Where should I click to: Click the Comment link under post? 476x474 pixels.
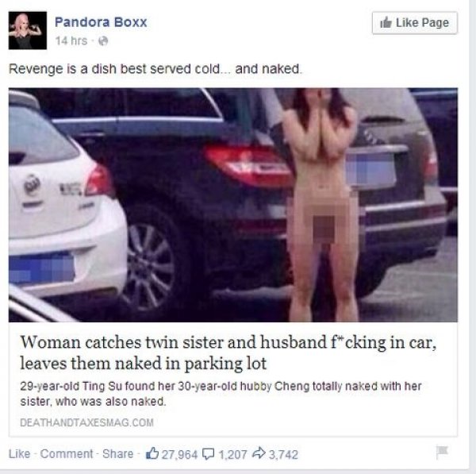click(67, 454)
